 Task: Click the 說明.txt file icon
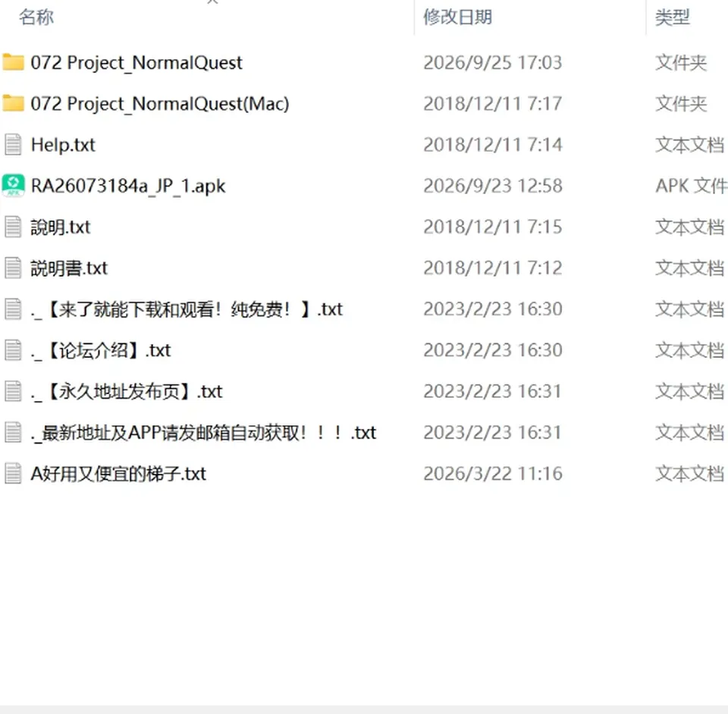13,227
